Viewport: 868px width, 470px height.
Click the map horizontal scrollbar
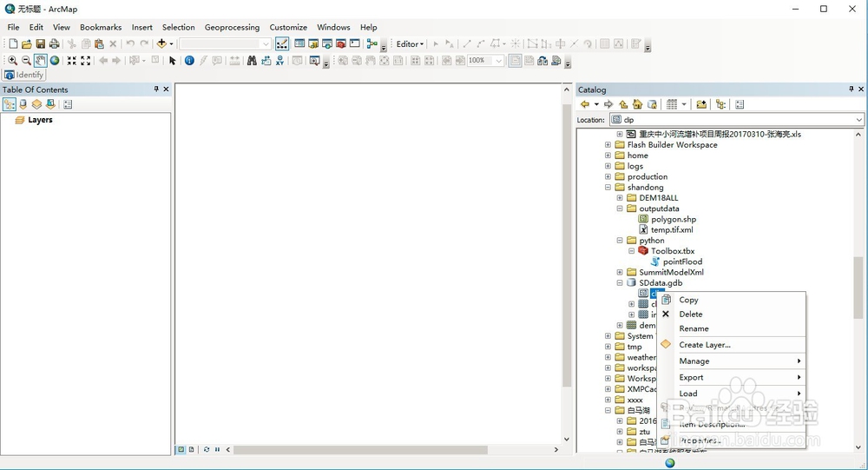pyautogui.click(x=360, y=449)
